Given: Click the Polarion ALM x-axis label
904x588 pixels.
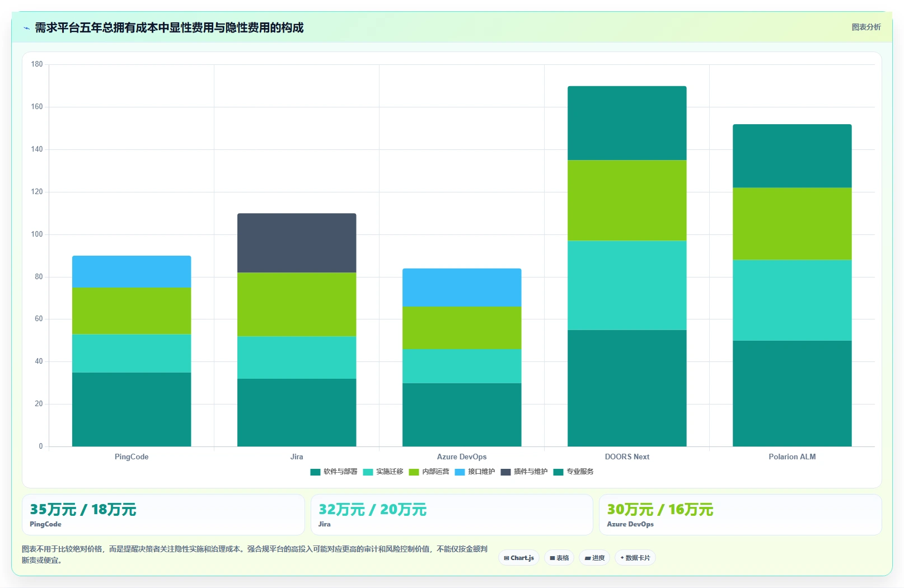Looking at the screenshot, I should [x=792, y=457].
